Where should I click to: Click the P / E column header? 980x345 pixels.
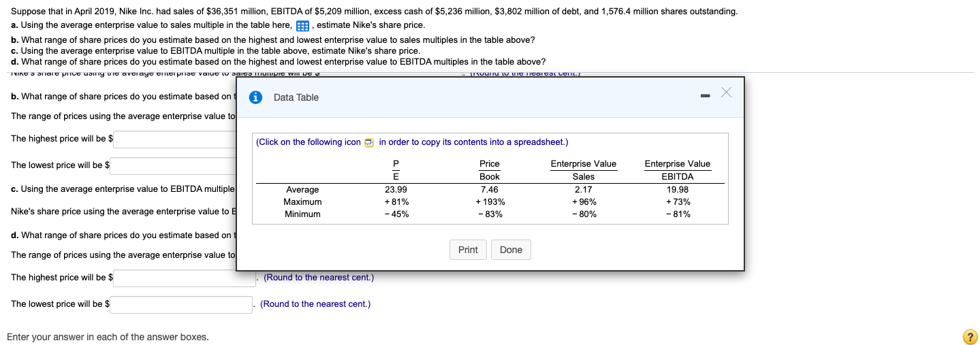(x=396, y=170)
